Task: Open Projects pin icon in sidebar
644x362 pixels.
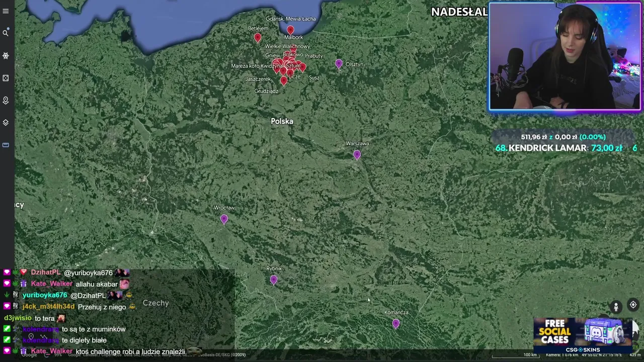Action: coord(6,100)
